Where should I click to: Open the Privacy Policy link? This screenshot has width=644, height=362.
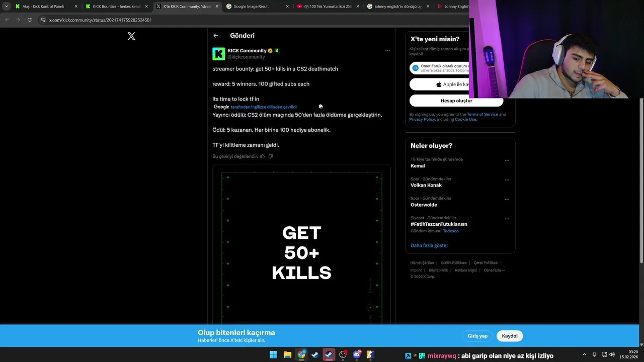point(423,119)
